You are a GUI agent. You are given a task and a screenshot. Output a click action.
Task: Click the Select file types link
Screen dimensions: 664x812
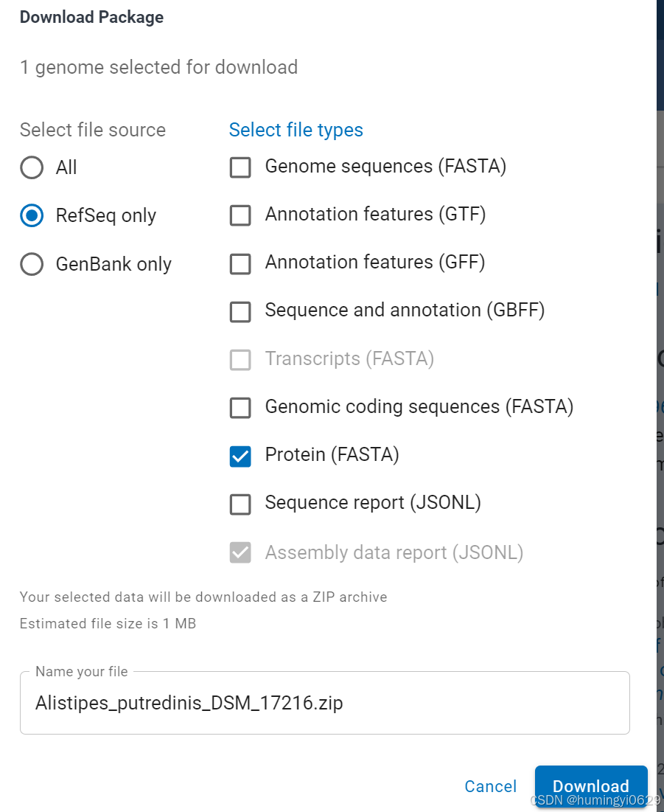296,130
